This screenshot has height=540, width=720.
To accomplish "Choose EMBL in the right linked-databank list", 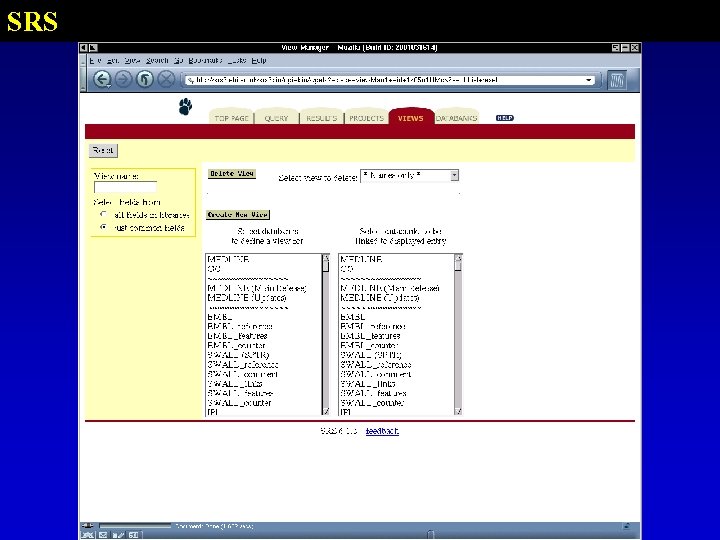I will click(x=353, y=317).
